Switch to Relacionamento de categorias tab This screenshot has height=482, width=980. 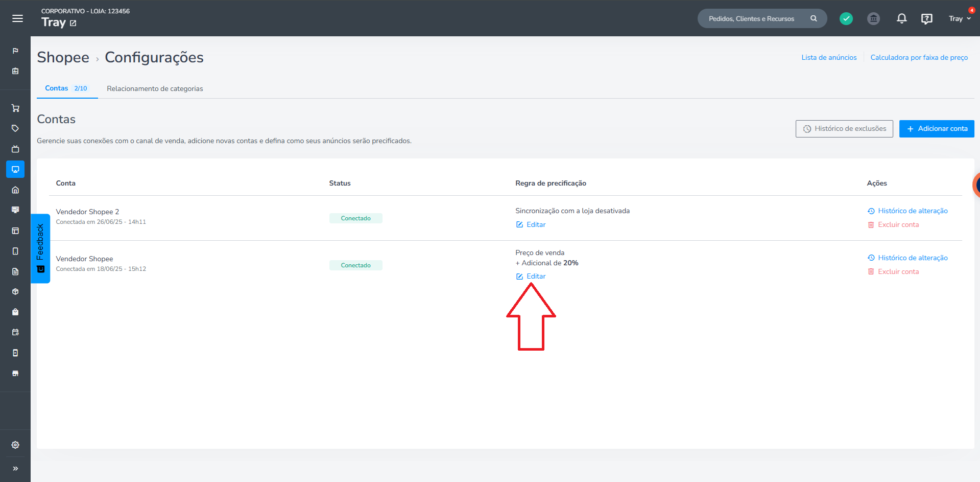coord(155,88)
